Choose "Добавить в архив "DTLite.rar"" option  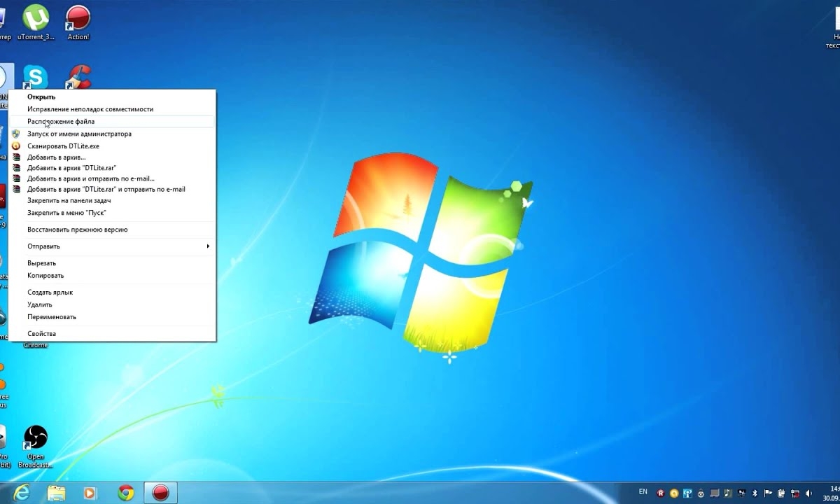click(71, 168)
